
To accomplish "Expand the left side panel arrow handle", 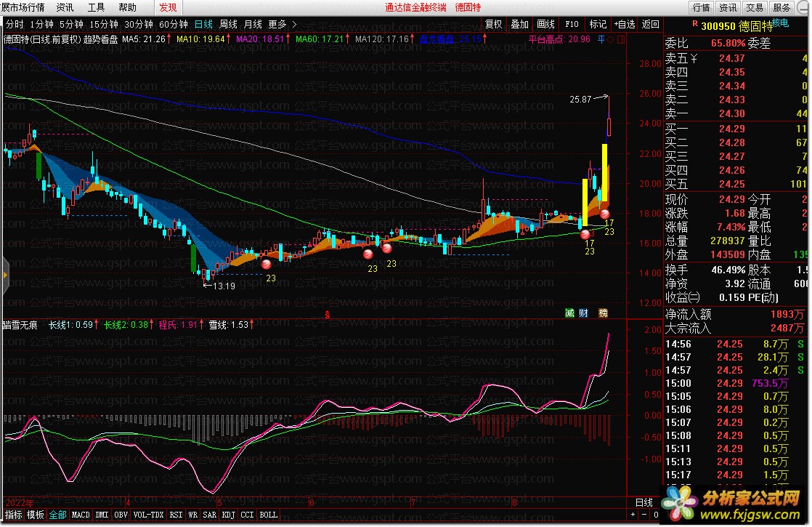I will click(x=6, y=275).
